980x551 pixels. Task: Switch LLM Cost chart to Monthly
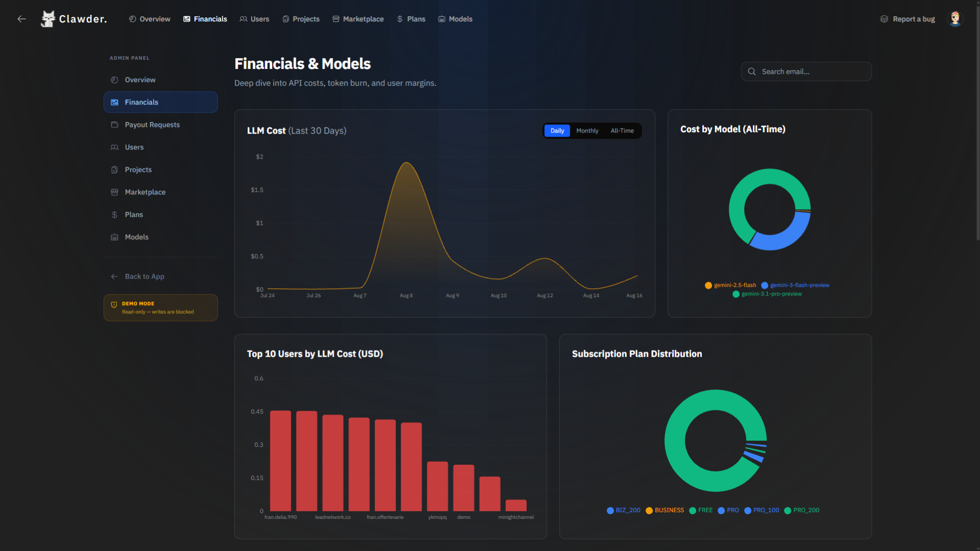click(587, 131)
